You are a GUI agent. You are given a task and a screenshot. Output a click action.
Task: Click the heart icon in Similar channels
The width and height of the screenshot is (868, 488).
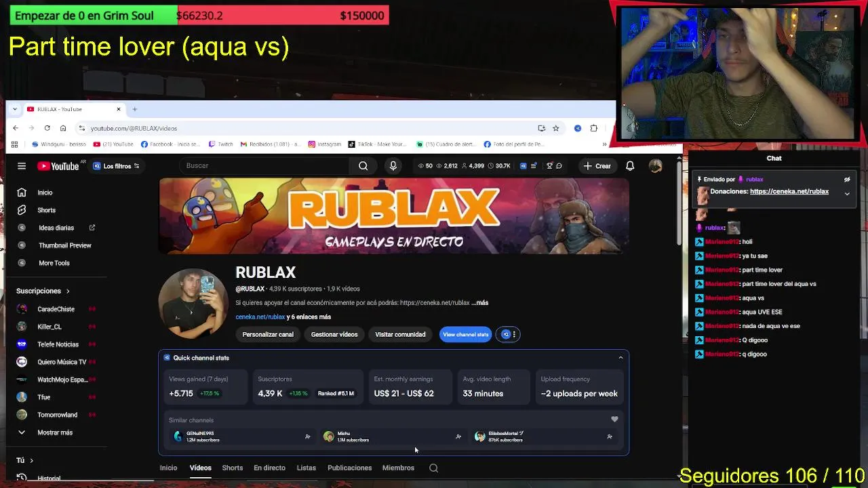tap(614, 420)
